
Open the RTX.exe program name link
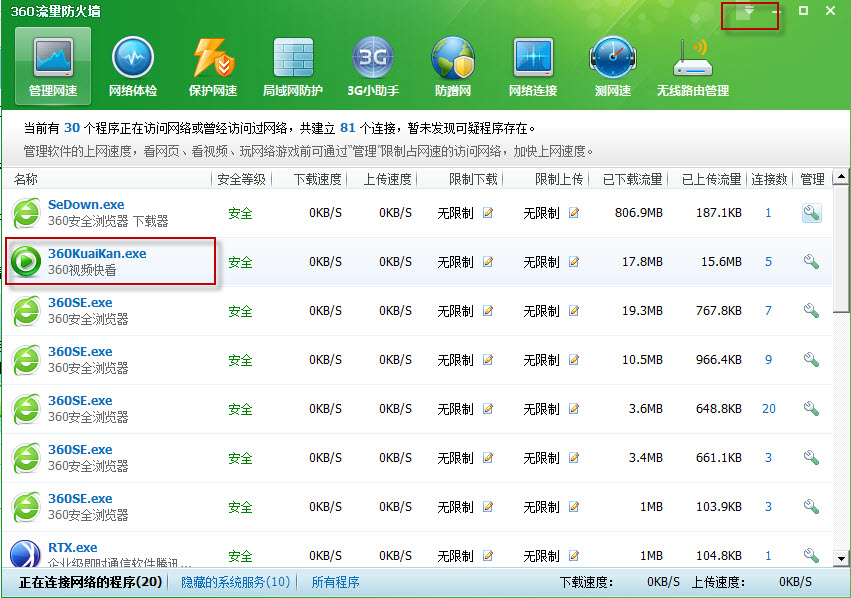pos(73,548)
